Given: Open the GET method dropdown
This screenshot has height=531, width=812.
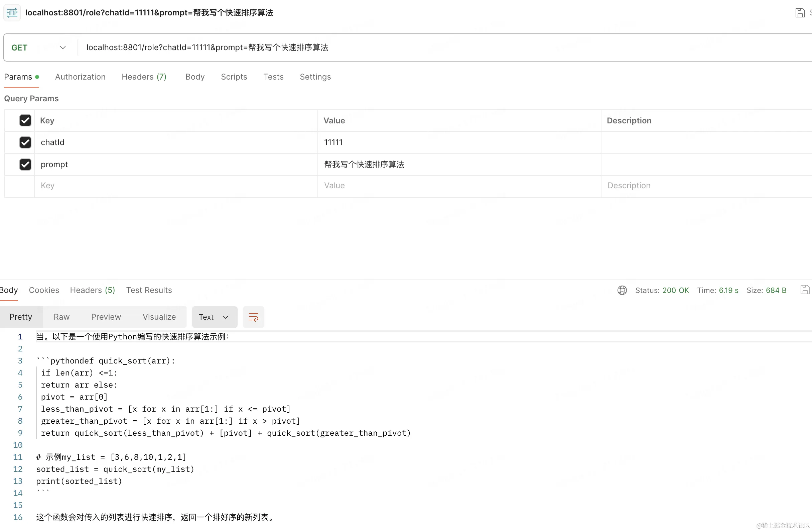Looking at the screenshot, I should (38, 47).
